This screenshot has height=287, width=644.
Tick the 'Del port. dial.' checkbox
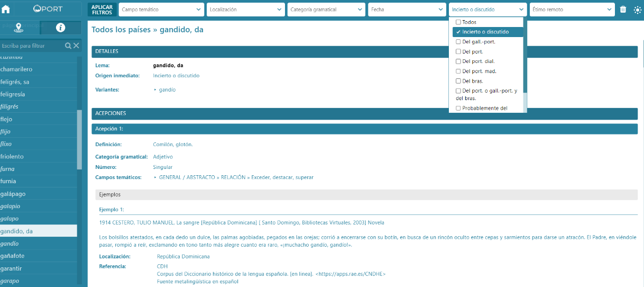coord(458,61)
